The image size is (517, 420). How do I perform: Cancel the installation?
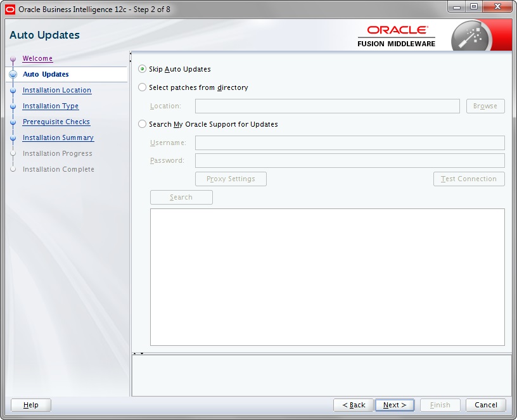tap(486, 405)
